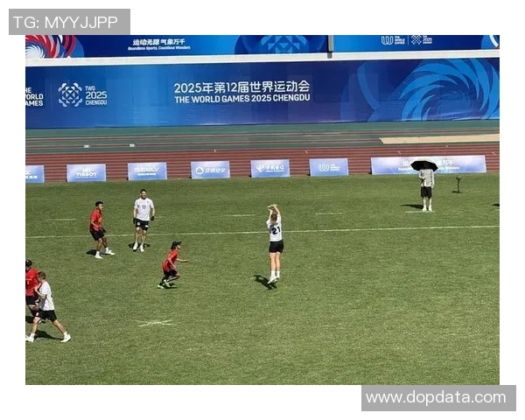525x420 pixels.
Task: Select the crouching red-shirt player with cap
Action: [172, 265]
